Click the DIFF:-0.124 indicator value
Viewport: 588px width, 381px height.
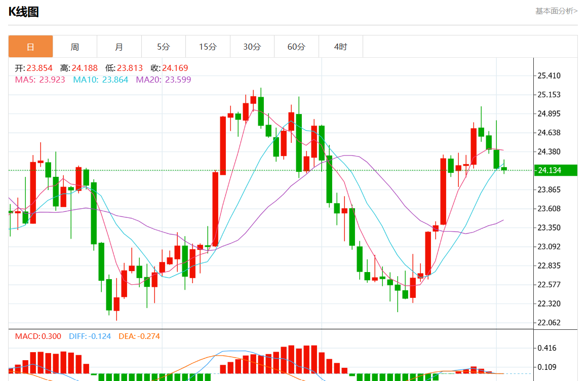pyautogui.click(x=90, y=336)
